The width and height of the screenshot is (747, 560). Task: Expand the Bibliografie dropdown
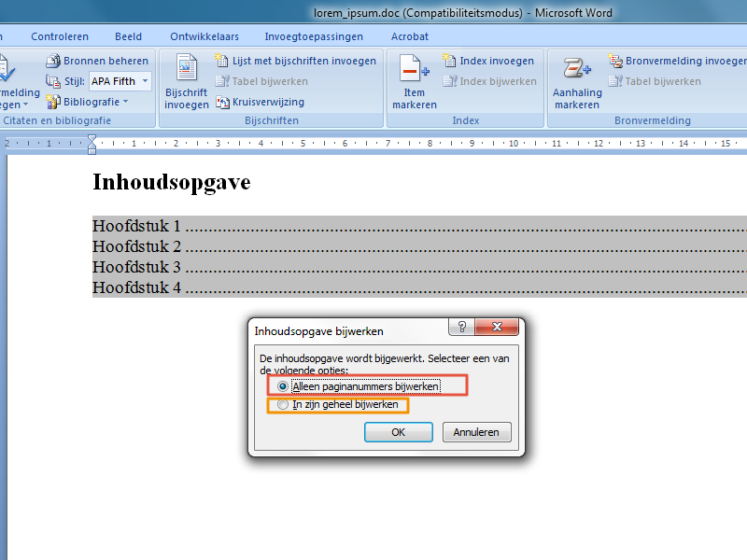pos(96,102)
